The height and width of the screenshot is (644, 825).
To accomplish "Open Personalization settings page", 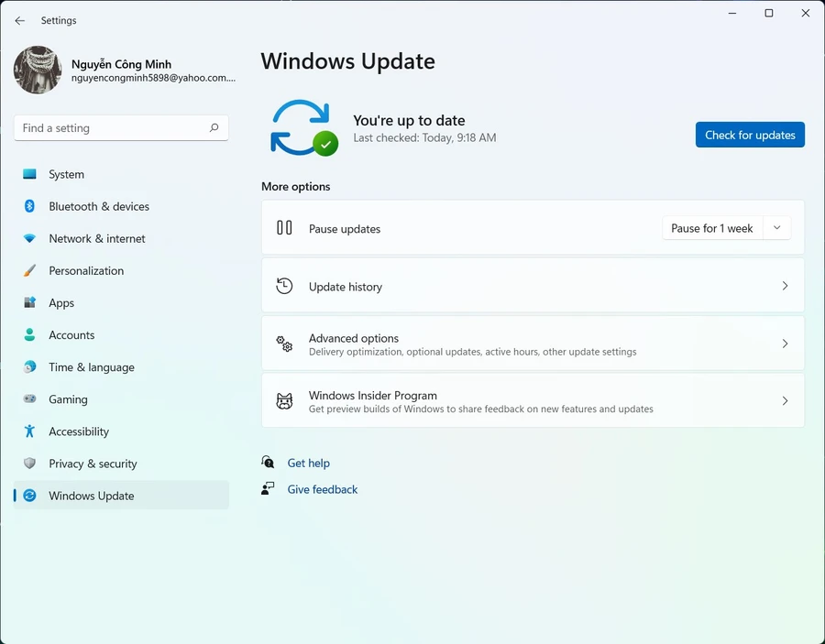I will click(x=122, y=271).
